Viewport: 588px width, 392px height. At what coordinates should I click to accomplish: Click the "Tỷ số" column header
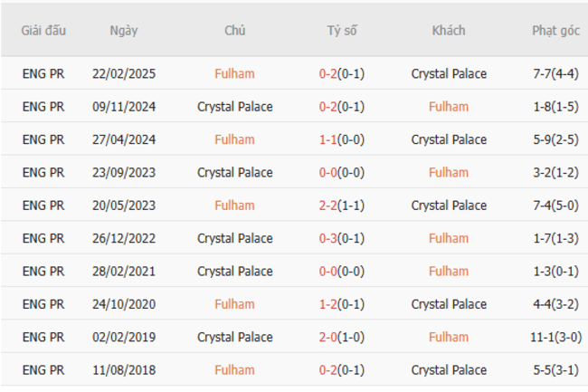[342, 30]
